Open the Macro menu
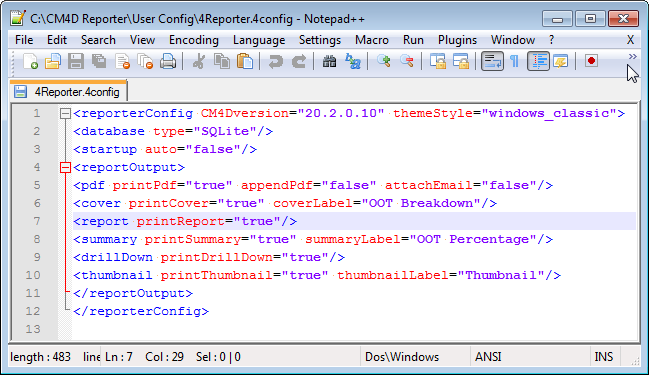Screen dimensions: 649x375 (372, 40)
